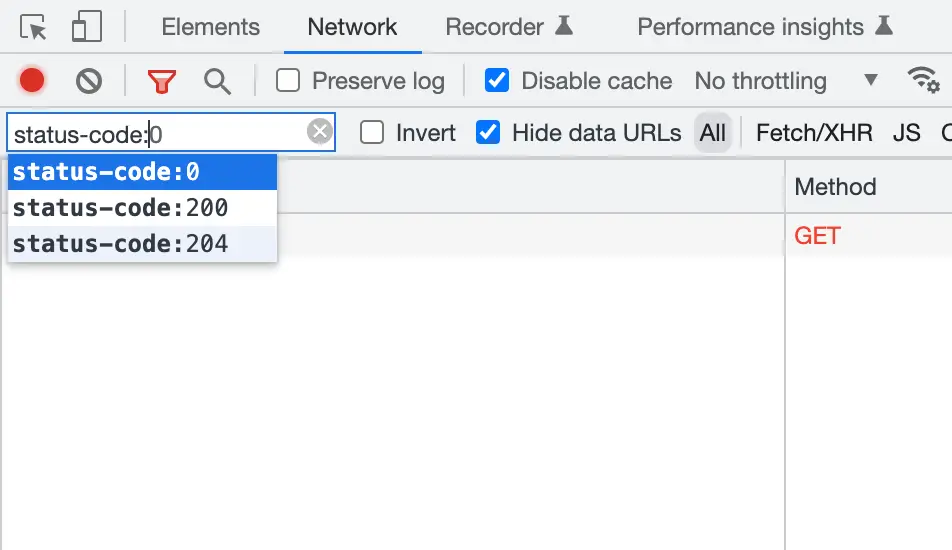The height and width of the screenshot is (550, 952).
Task: Toggle the device toolbar icon
Action: 87,27
